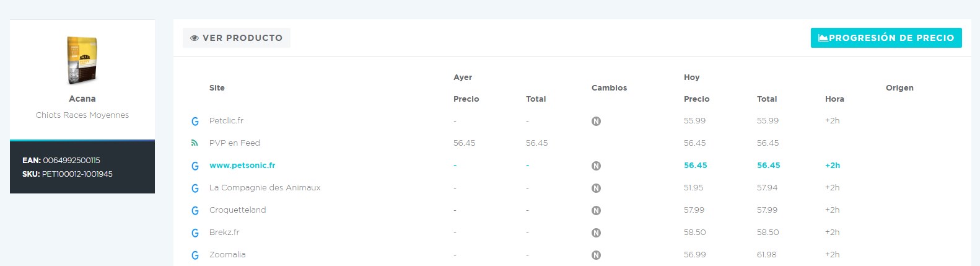Select the SKU PET100012-1001945 text
The image size is (980, 266).
click(x=77, y=174)
